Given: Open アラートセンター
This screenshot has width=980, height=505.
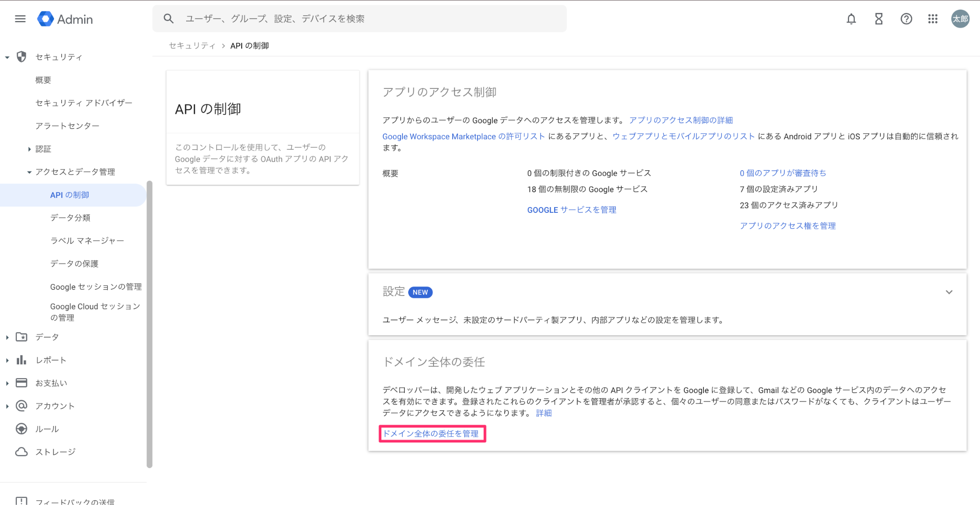Looking at the screenshot, I should coord(67,126).
